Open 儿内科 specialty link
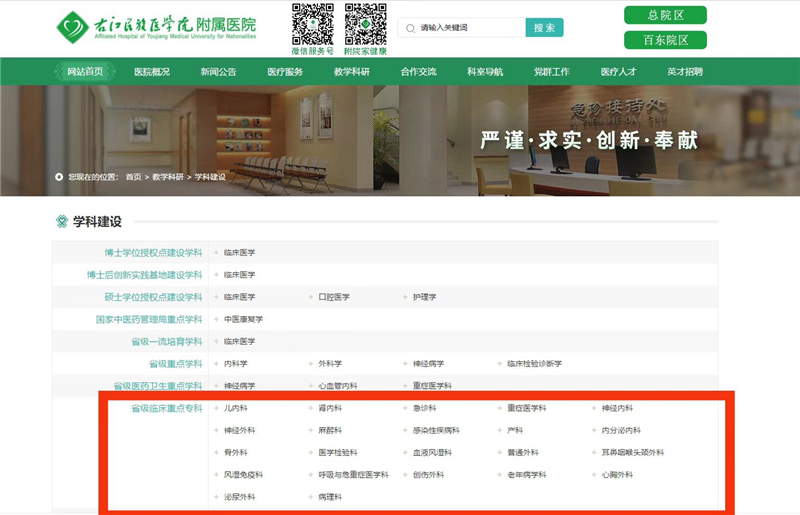800x515 pixels. pos(236,408)
